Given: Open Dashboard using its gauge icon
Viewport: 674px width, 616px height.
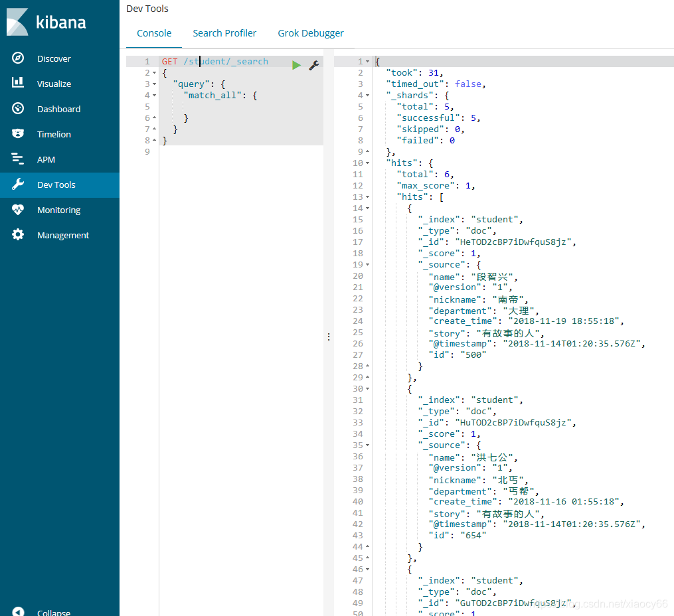Looking at the screenshot, I should (18, 109).
